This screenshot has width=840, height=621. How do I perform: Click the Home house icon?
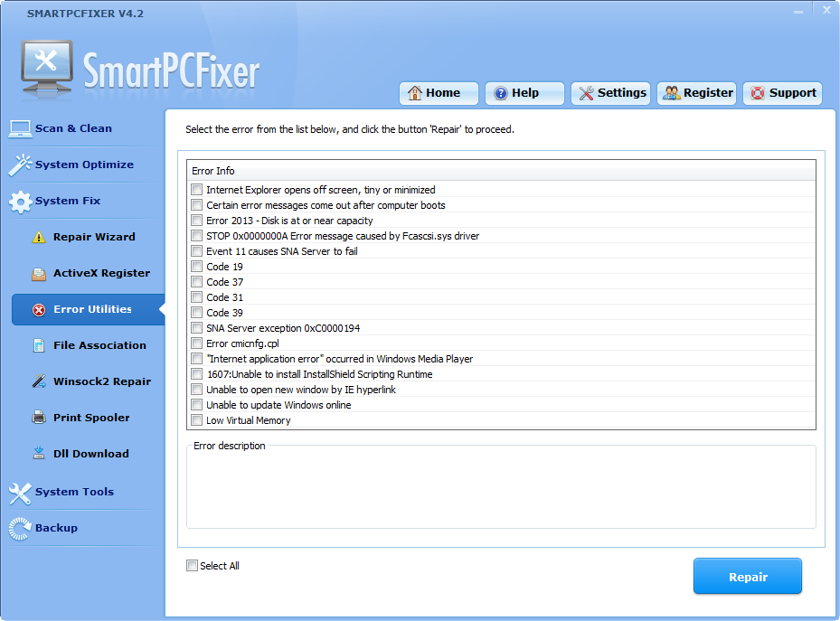415,93
